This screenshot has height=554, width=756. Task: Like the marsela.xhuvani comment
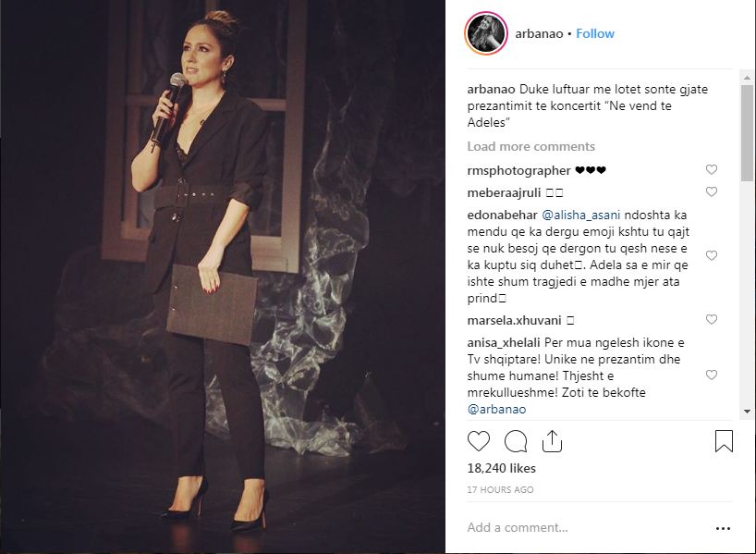click(x=711, y=319)
